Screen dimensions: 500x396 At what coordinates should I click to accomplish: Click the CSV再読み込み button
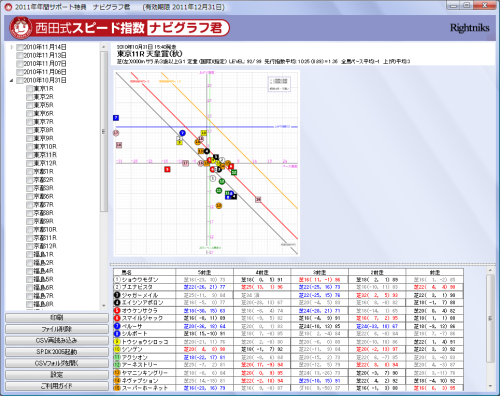click(x=57, y=340)
